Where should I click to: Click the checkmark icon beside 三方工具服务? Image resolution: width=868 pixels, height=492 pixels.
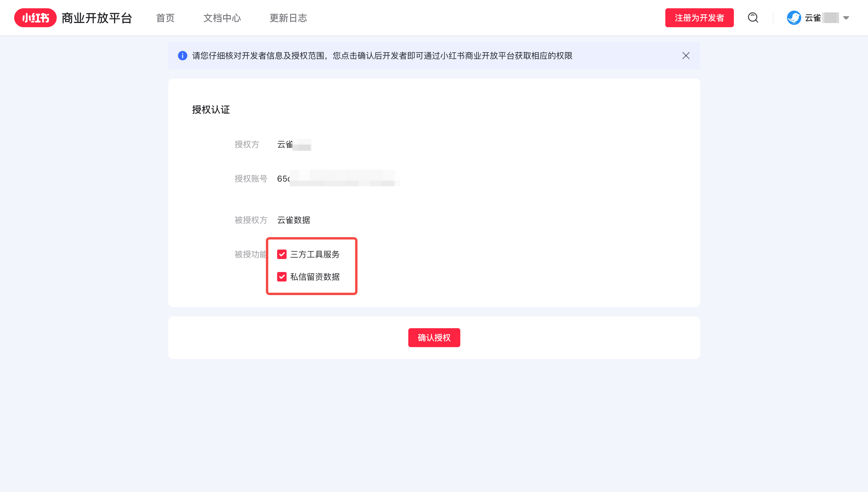coord(282,255)
